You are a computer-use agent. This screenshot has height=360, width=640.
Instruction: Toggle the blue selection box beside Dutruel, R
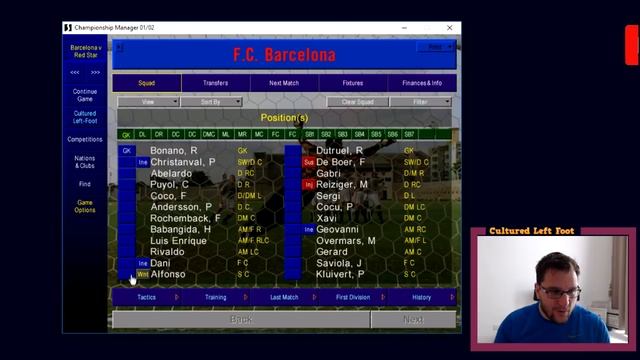pyautogui.click(x=293, y=151)
